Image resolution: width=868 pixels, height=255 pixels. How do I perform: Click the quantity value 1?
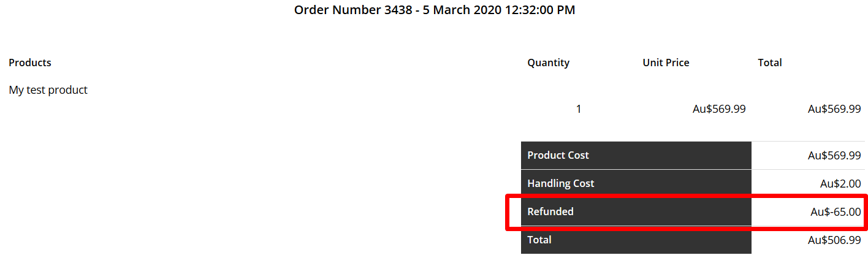click(579, 109)
